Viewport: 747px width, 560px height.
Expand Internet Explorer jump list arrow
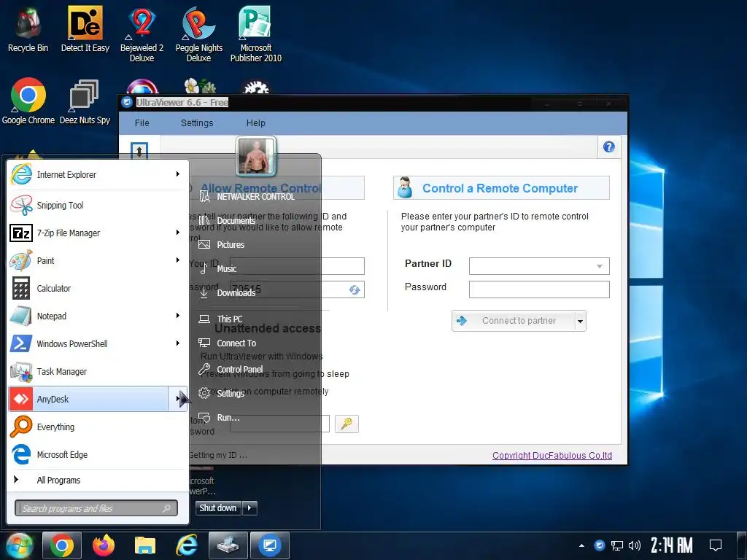(178, 174)
